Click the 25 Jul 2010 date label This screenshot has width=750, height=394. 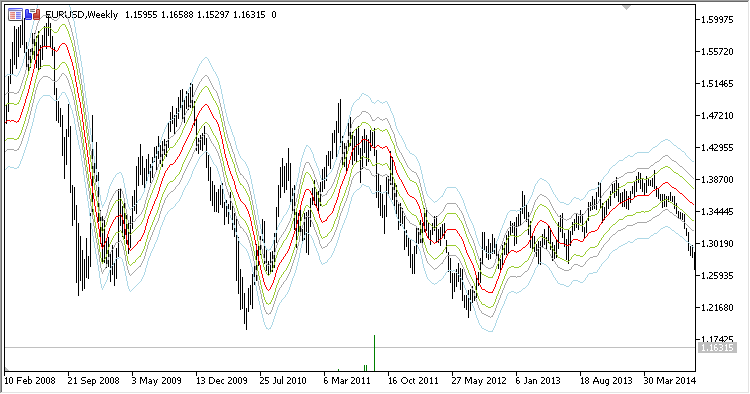pyautogui.click(x=283, y=381)
